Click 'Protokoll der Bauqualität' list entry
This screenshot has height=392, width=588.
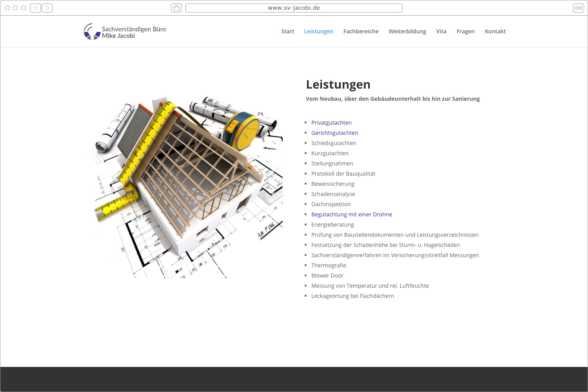(x=343, y=174)
